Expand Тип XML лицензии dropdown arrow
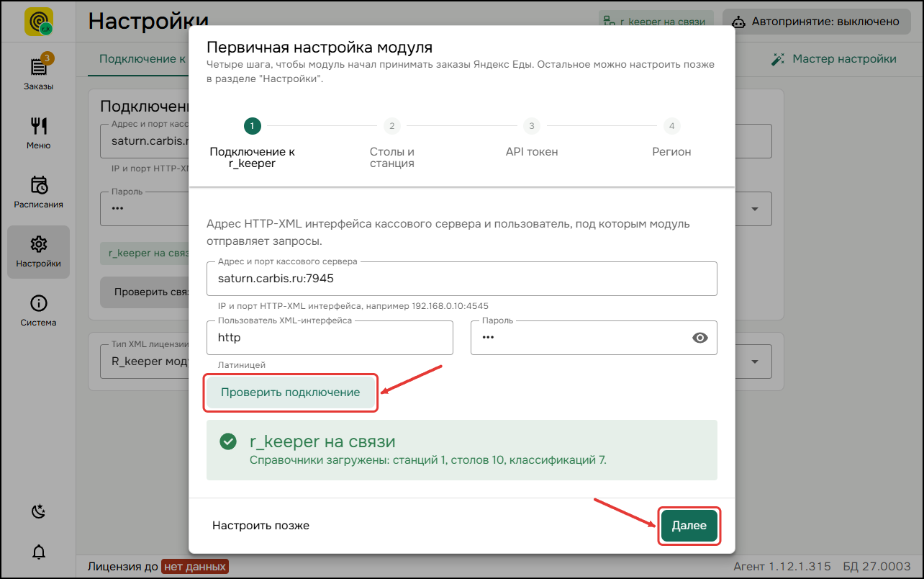The height and width of the screenshot is (579, 924). (755, 362)
